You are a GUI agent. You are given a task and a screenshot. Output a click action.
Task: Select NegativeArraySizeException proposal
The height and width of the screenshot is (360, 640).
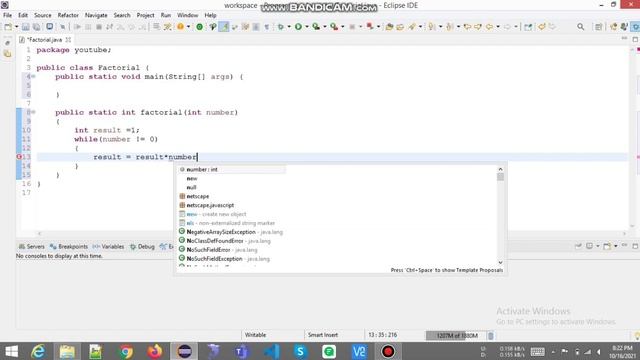point(231,232)
